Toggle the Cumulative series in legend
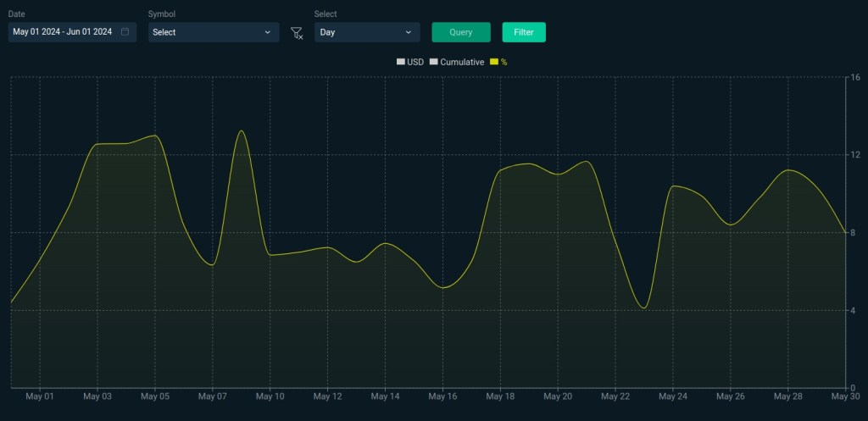The height and width of the screenshot is (421, 868). click(x=457, y=62)
